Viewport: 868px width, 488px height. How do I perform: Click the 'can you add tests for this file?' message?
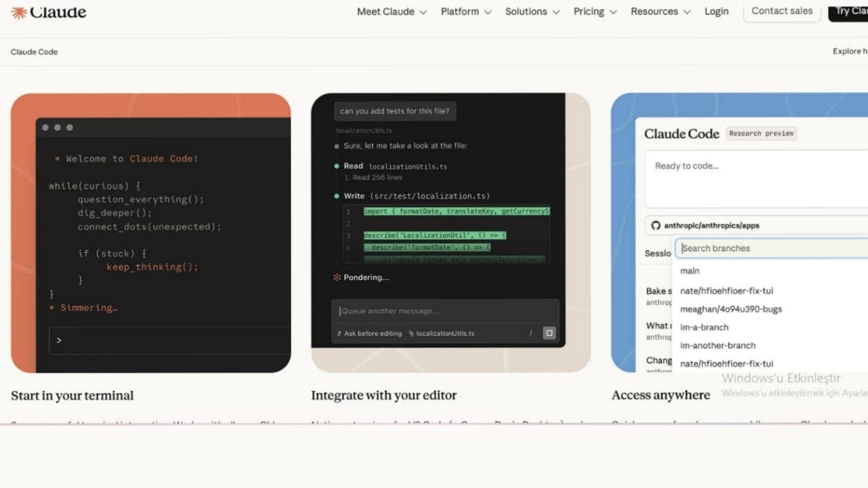point(395,111)
